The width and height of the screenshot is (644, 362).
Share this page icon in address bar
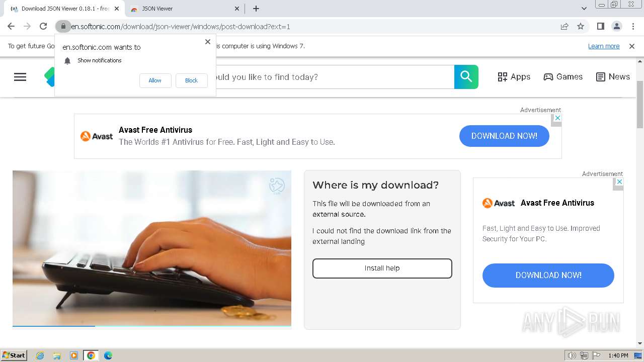point(565,26)
